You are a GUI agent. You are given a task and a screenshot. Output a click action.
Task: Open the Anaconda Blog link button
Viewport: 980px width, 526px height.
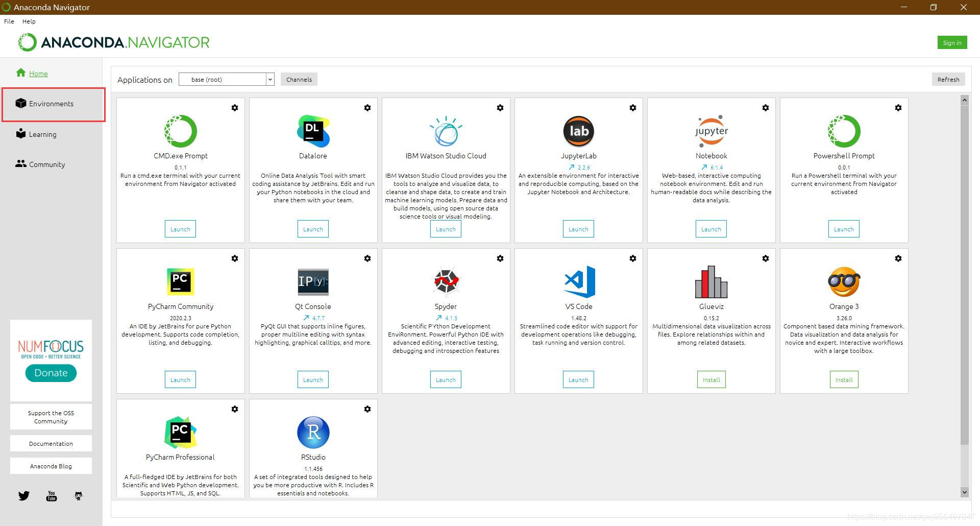tap(51, 466)
